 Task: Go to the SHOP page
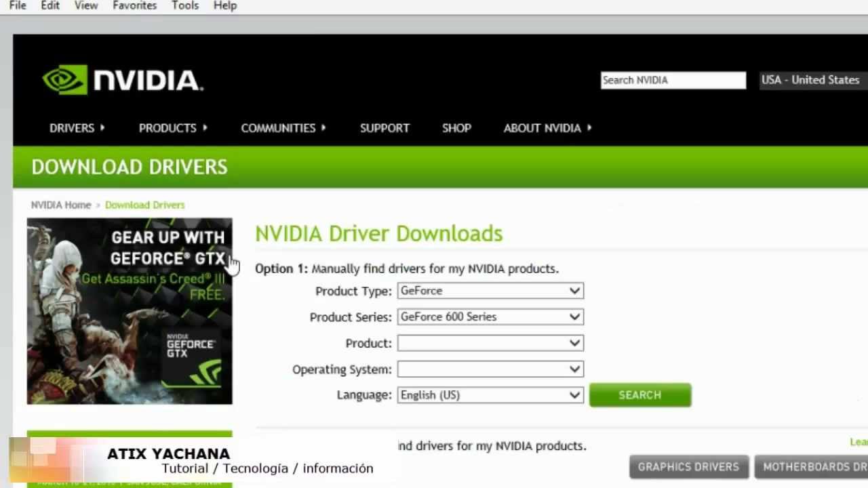pos(456,128)
